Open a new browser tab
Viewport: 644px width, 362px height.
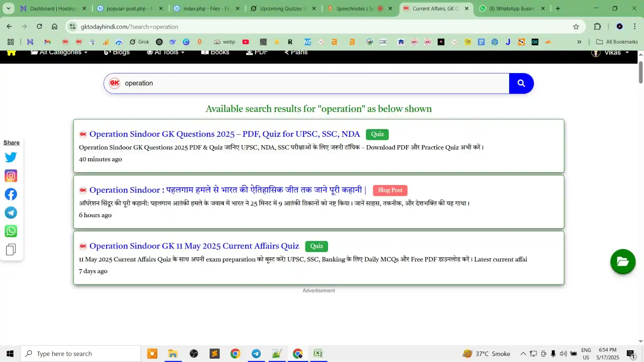(558, 8)
